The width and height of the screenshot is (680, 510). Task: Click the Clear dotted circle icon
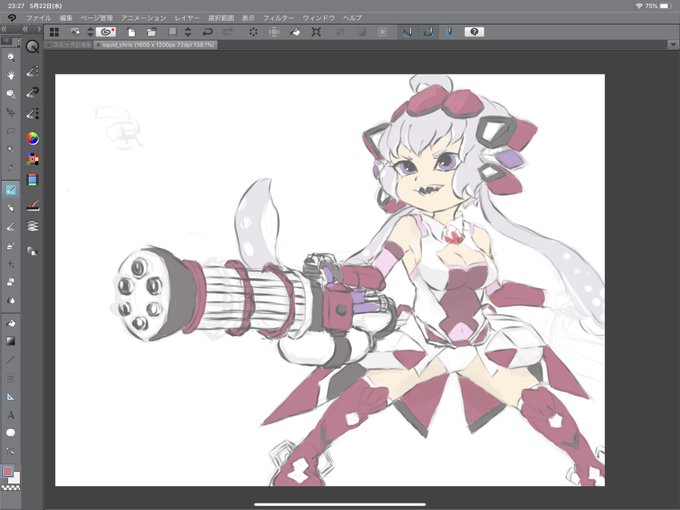click(253, 32)
